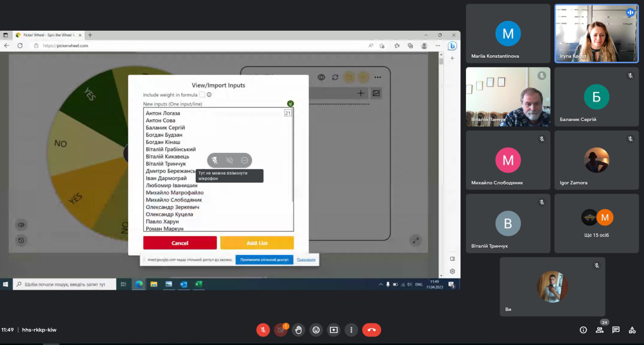Select the Picker Wheel browser tab

[x=45, y=35]
